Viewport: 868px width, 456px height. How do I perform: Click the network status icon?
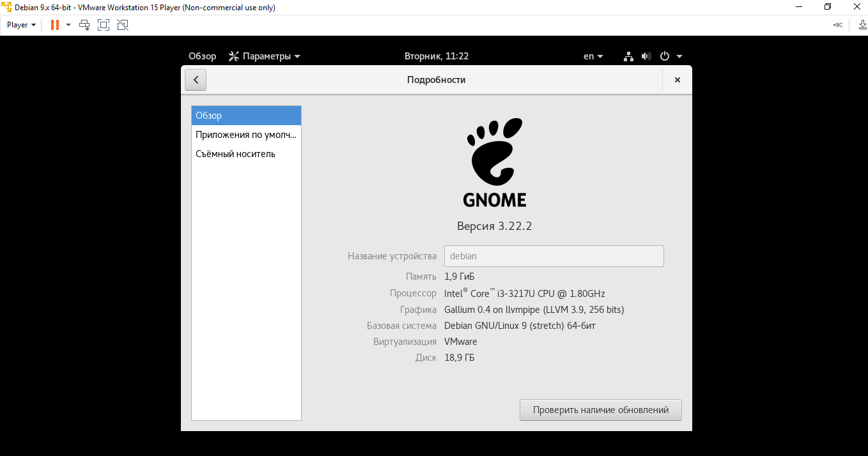(x=629, y=56)
